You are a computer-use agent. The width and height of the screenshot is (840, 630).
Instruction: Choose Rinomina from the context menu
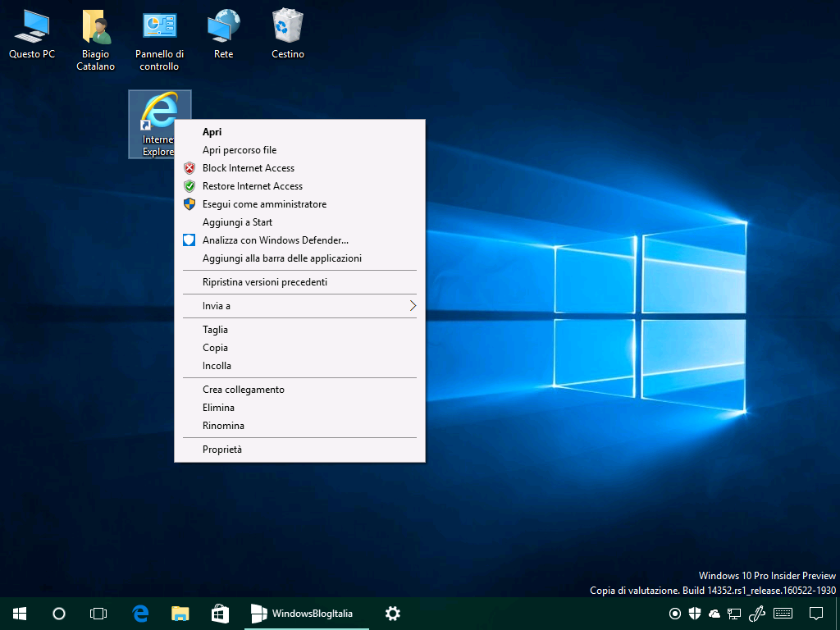300,426
